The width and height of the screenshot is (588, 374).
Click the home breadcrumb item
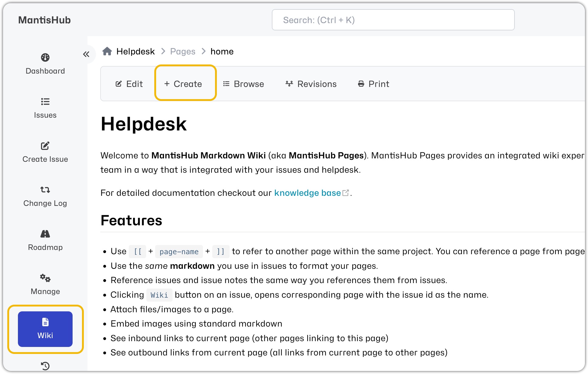click(x=222, y=51)
